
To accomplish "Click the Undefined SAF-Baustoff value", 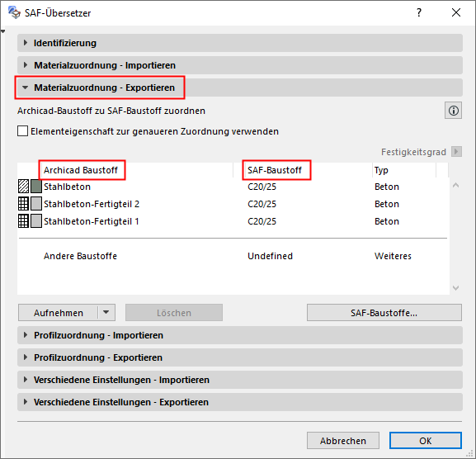I will point(271,256).
